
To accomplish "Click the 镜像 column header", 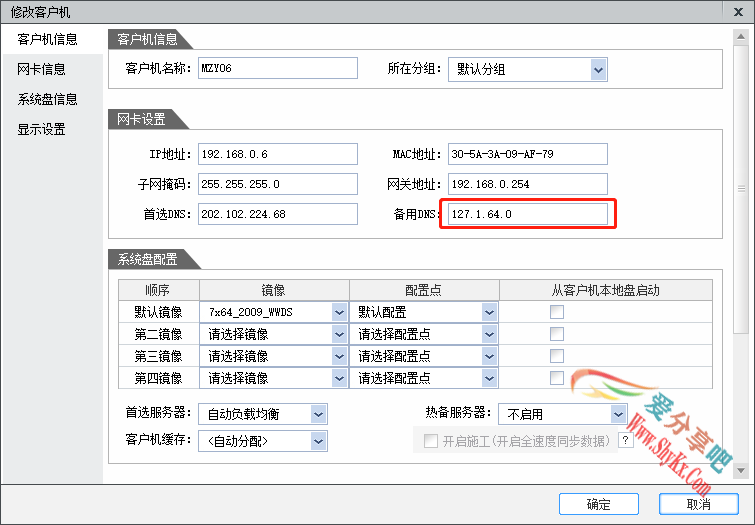I will [274, 290].
